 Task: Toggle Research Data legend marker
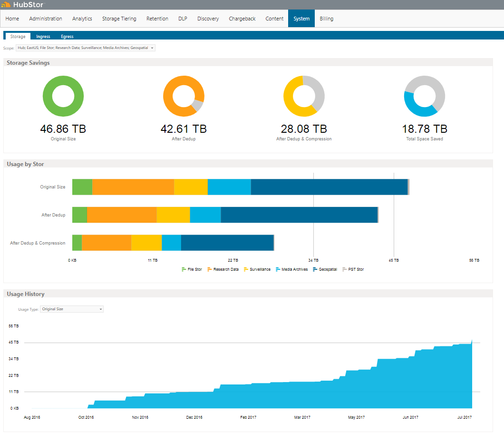pyautogui.click(x=210, y=269)
